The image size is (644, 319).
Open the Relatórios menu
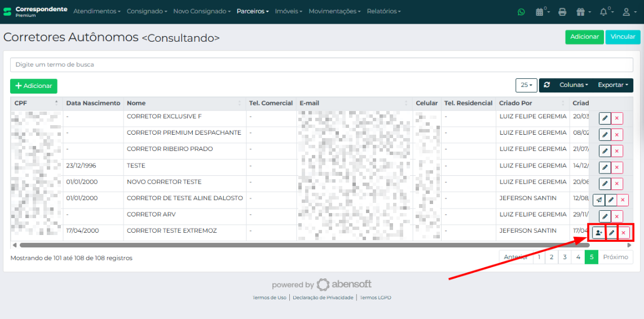pos(383,11)
